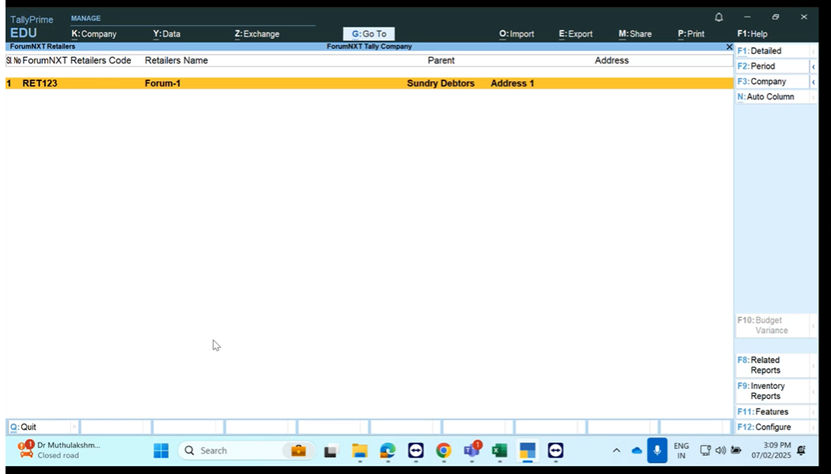Switch to the TallyPrime taskbar icon

click(x=527, y=451)
